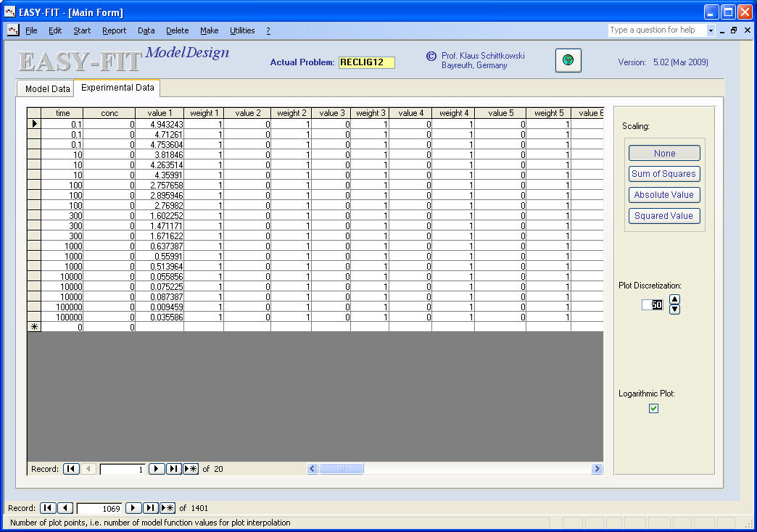Select Sum of Squares scaling
The height and width of the screenshot is (532, 757).
(x=664, y=174)
